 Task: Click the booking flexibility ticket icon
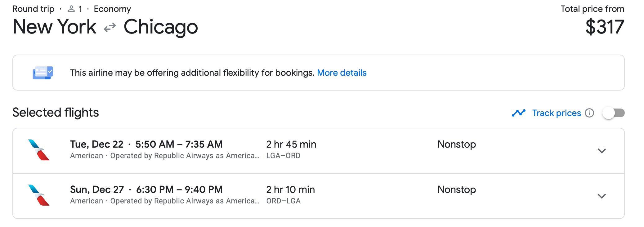click(42, 73)
